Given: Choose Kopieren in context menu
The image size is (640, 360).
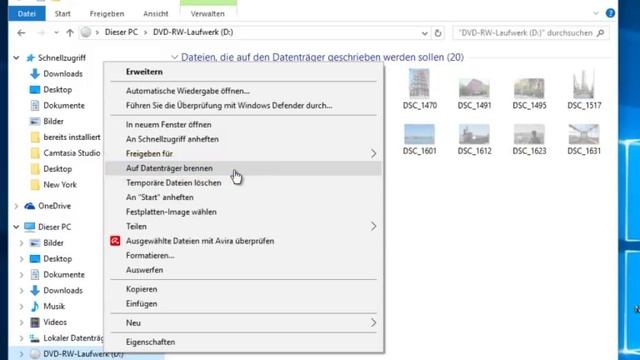Looking at the screenshot, I should [x=244, y=289].
